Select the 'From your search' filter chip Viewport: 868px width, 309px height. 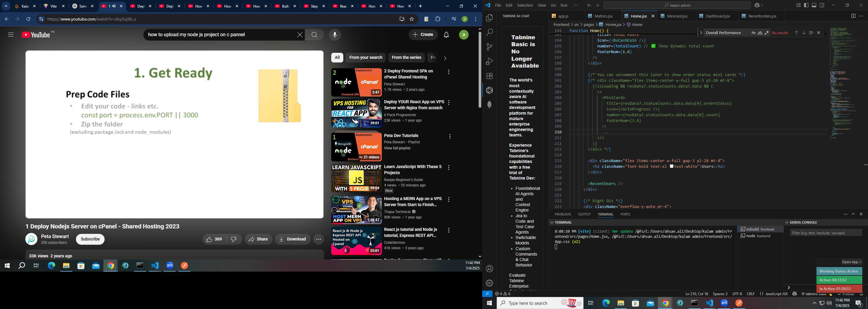366,58
